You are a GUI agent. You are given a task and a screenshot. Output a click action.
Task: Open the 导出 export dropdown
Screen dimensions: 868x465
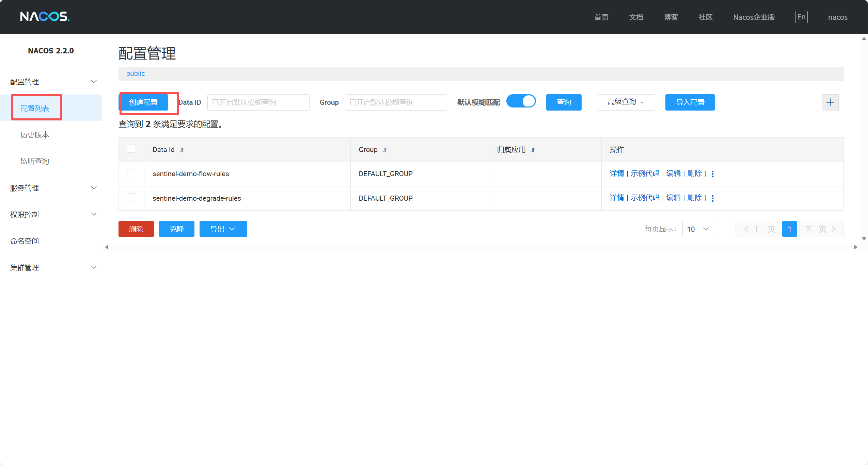coord(223,229)
